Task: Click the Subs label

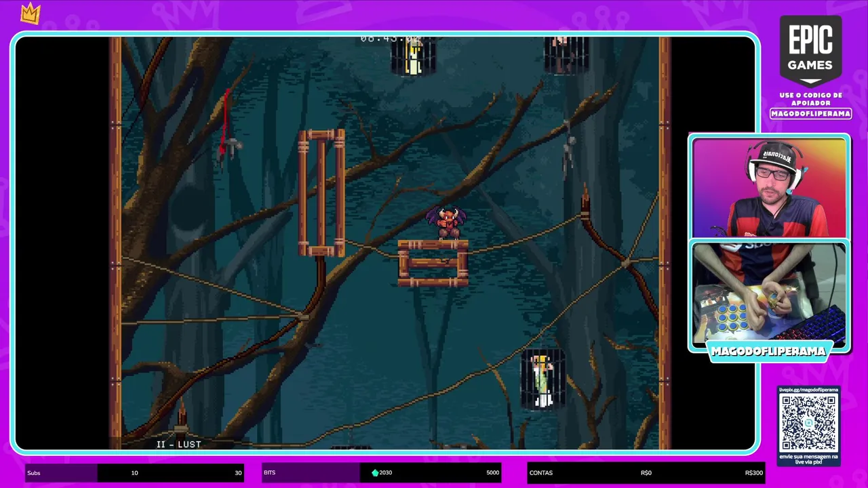Action: [x=33, y=473]
